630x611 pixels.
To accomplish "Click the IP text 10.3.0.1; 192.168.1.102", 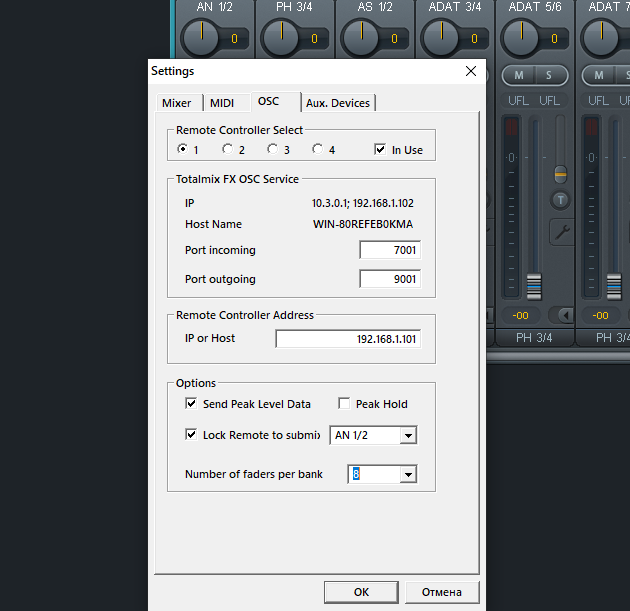I will [x=362, y=203].
